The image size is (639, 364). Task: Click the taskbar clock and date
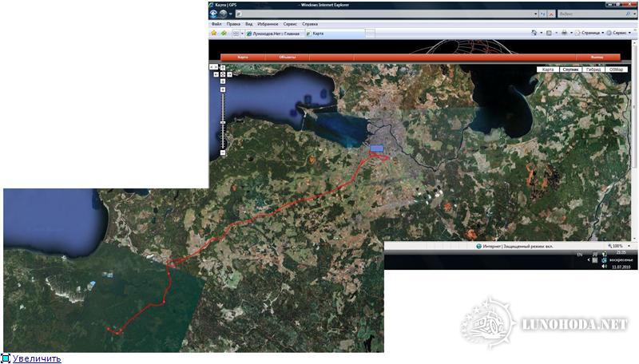[621, 259]
